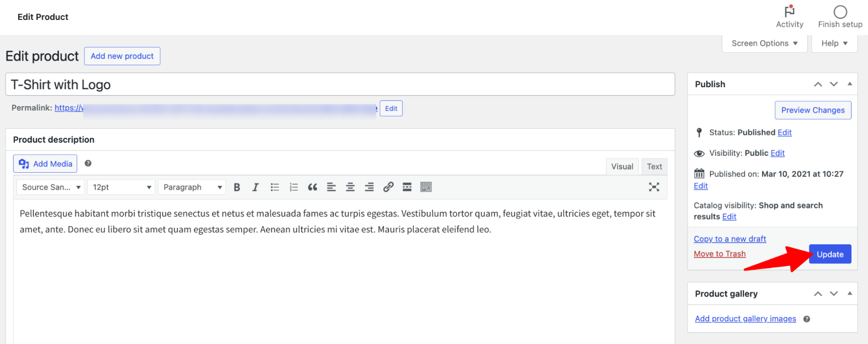Expand Screen Options
This screenshot has height=344, width=868.
pos(764,43)
